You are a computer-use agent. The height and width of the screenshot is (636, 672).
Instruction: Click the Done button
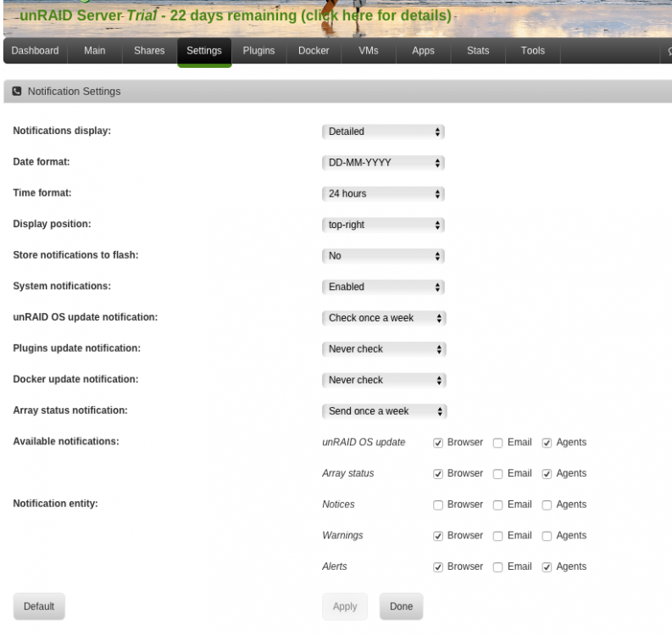tap(401, 606)
